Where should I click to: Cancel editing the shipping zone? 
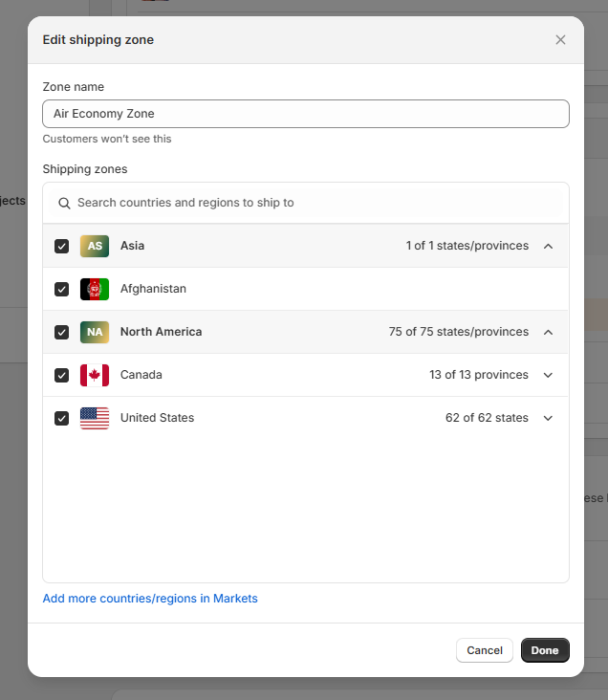tap(485, 650)
